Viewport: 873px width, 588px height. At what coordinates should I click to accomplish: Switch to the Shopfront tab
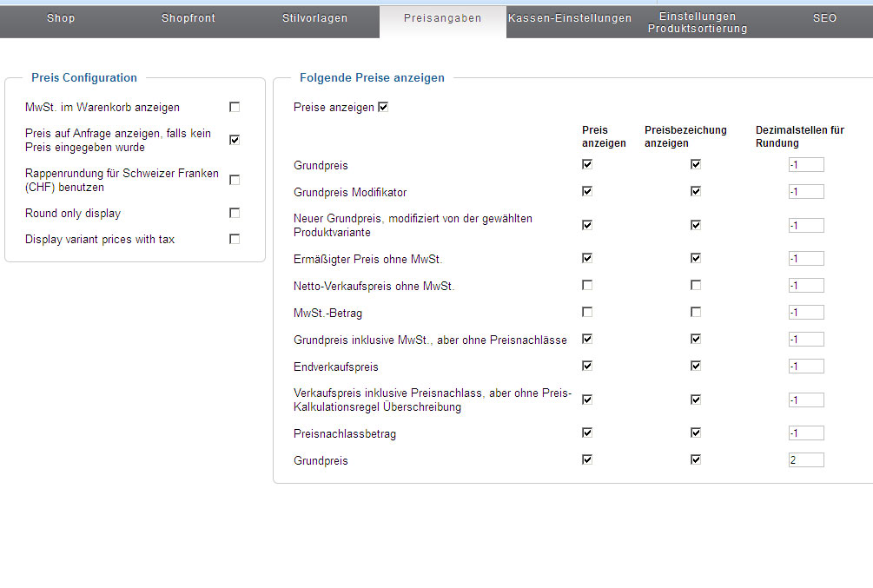pos(188,18)
